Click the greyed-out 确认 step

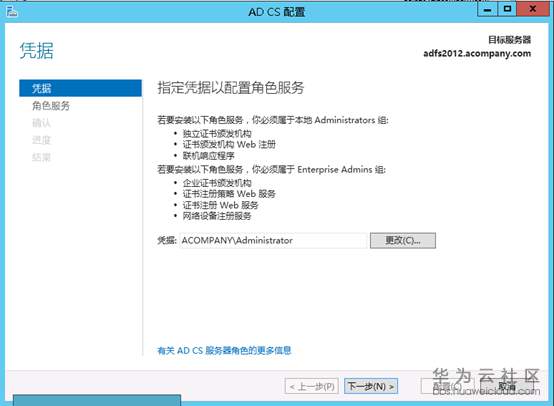(x=42, y=123)
